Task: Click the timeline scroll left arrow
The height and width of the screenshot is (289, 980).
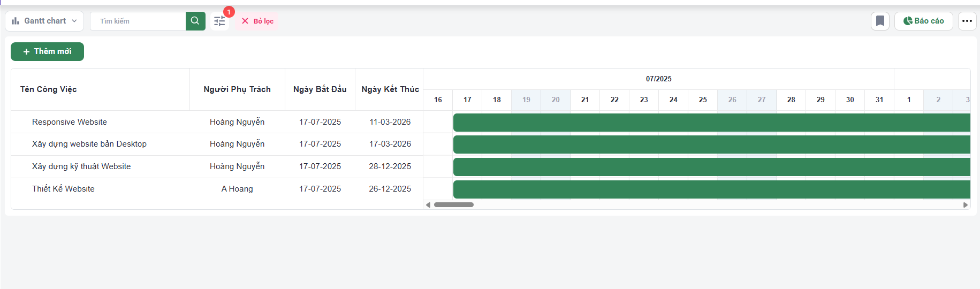Action: tap(428, 204)
